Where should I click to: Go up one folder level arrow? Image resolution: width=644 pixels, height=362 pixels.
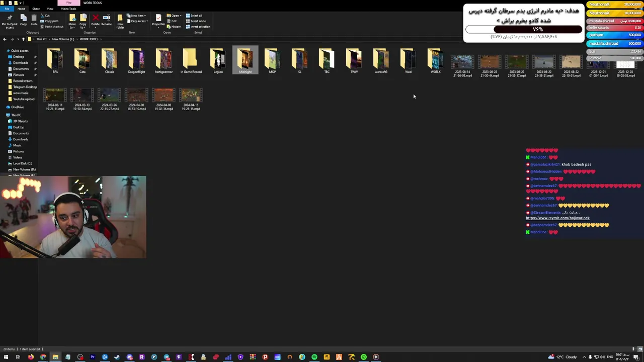pyautogui.click(x=23, y=39)
